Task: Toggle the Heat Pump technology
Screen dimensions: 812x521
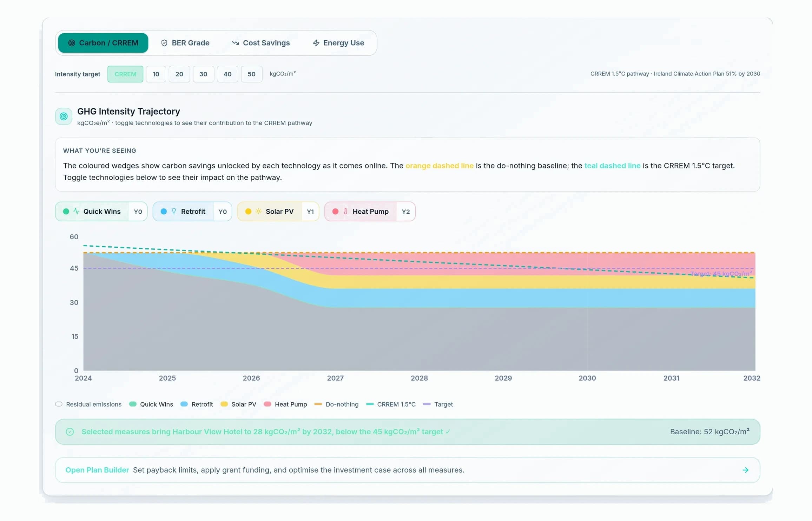Action: [x=361, y=212]
